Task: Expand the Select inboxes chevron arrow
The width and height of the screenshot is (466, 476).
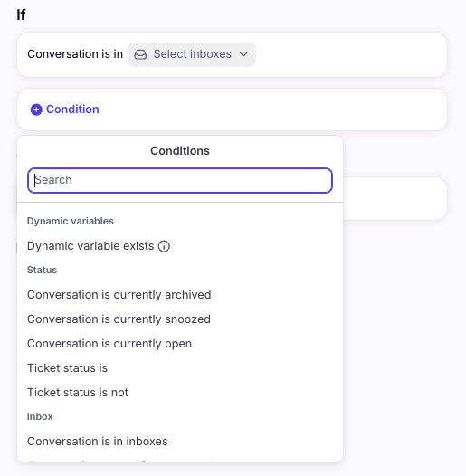Action: coord(243,54)
